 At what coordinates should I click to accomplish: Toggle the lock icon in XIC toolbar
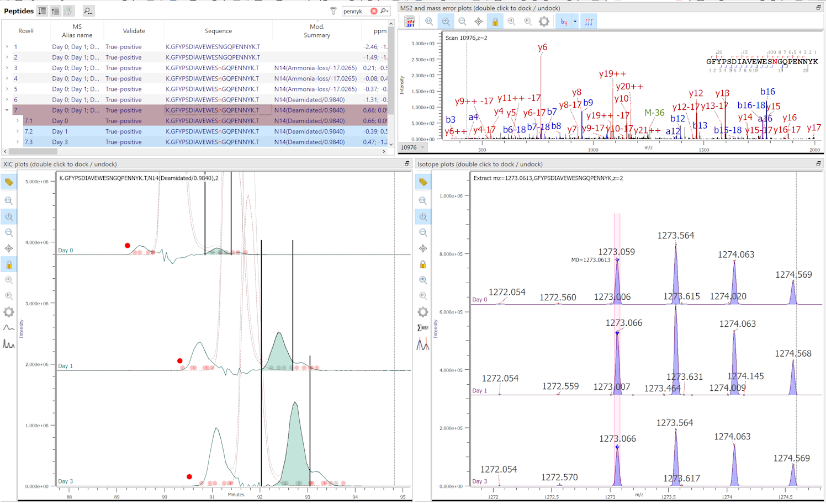pyautogui.click(x=9, y=265)
